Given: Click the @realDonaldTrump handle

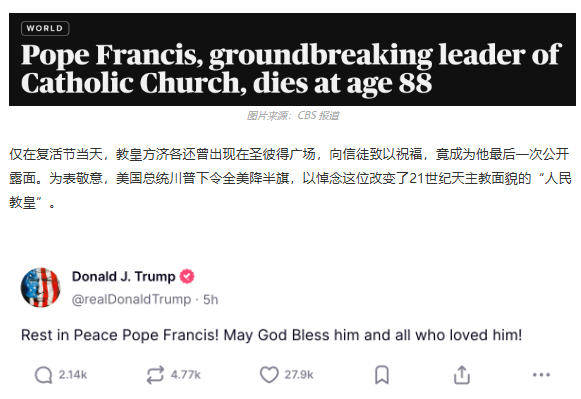Looking at the screenshot, I should pyautogui.click(x=132, y=299).
